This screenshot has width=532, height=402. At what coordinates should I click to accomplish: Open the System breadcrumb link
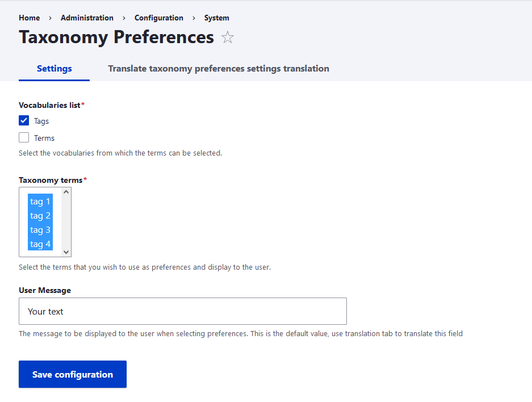click(216, 18)
